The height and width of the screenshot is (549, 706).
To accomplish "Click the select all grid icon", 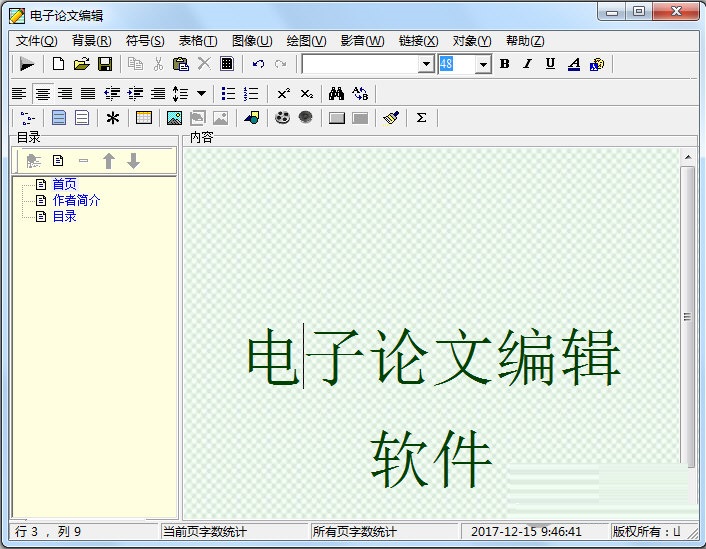I will [227, 64].
